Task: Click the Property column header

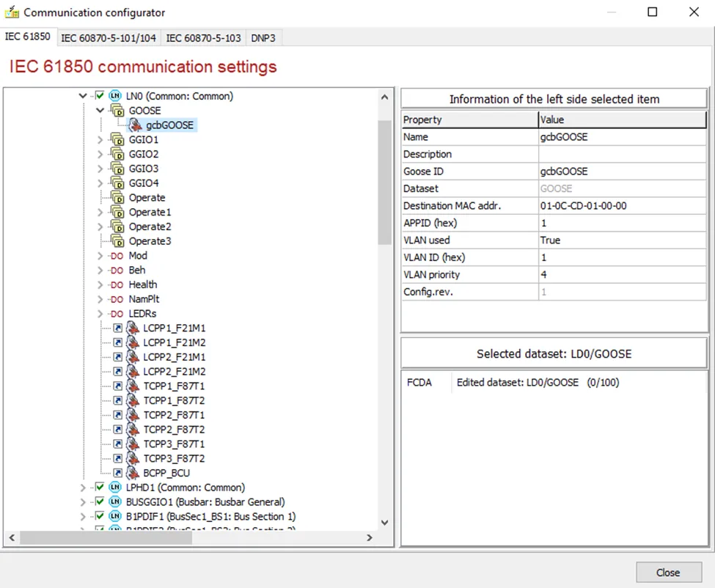Action: pos(469,120)
